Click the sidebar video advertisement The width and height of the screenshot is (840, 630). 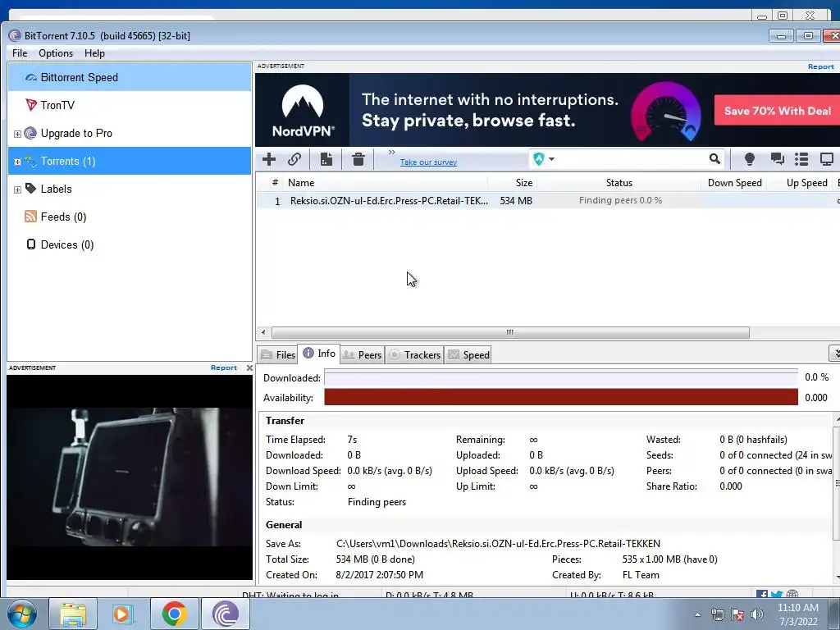[x=130, y=477]
